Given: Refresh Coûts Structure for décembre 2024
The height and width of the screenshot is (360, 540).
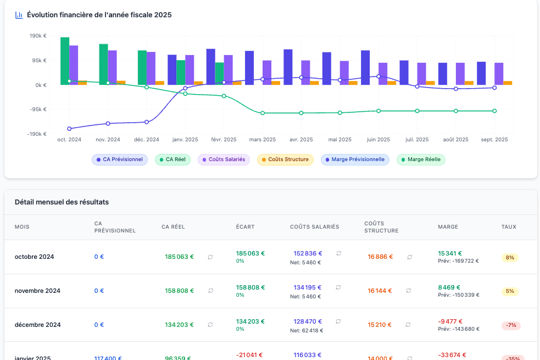Looking at the screenshot, I should point(408,325).
